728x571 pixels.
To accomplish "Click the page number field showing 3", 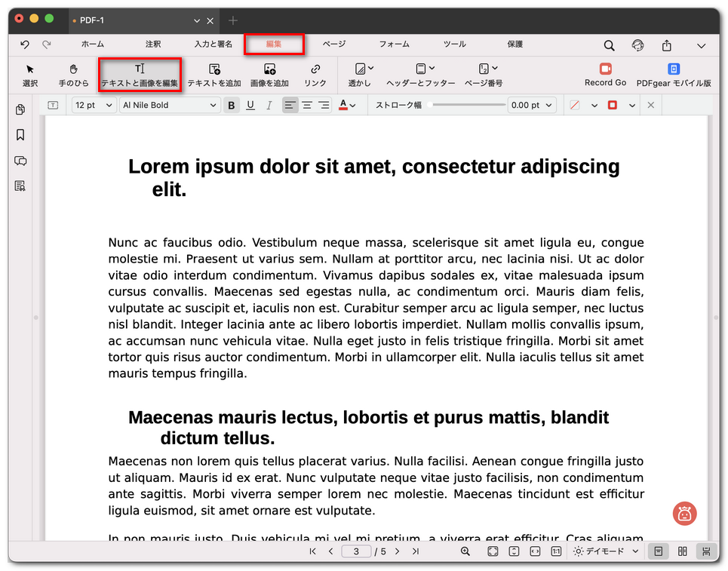I will (356, 551).
